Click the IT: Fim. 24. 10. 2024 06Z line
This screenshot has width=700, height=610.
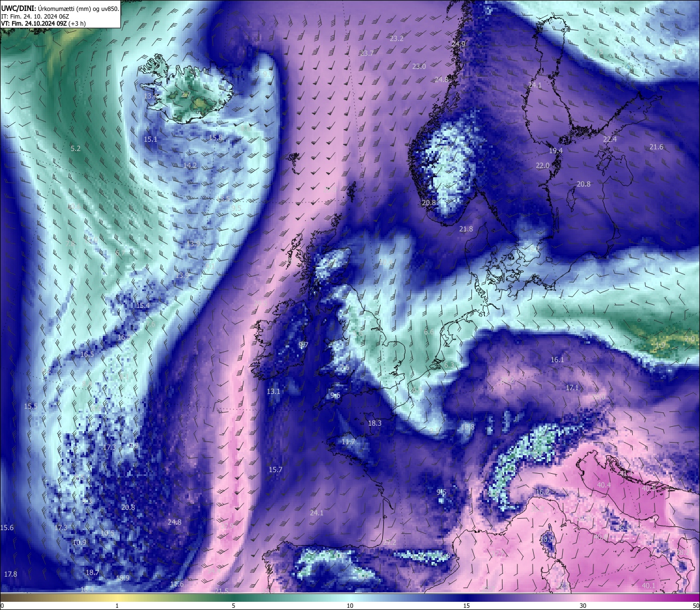(35, 16)
